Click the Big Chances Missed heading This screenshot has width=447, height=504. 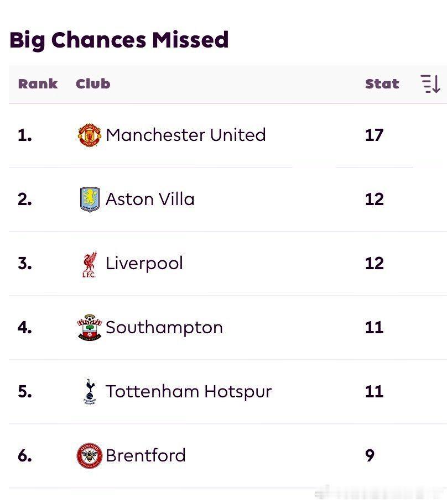tap(119, 40)
